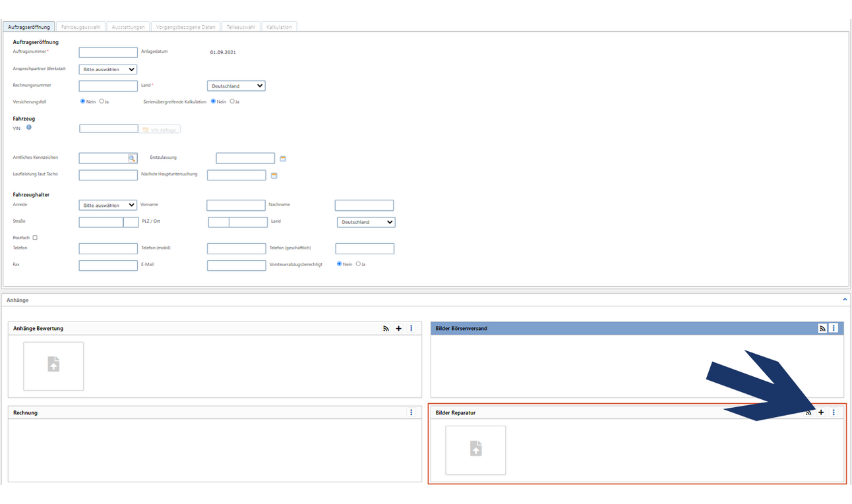Tick the Postfach checkbox
Viewport: 852px width, 504px height.
click(x=35, y=238)
